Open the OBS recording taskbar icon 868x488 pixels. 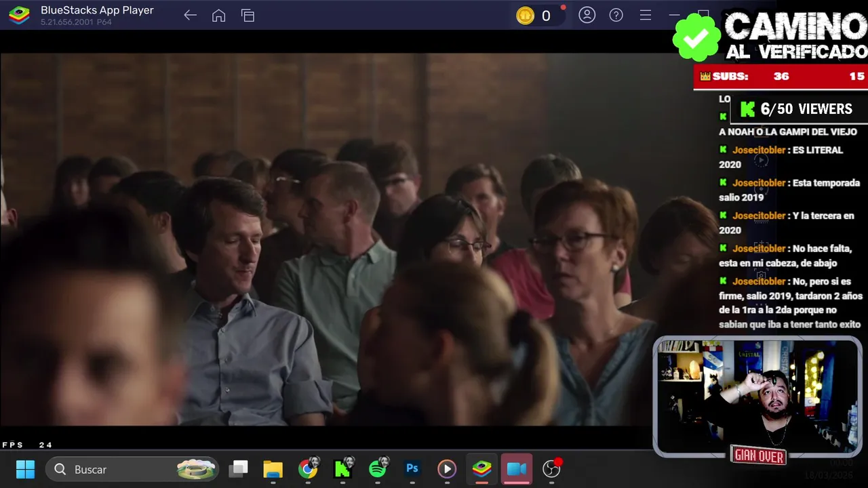552,468
